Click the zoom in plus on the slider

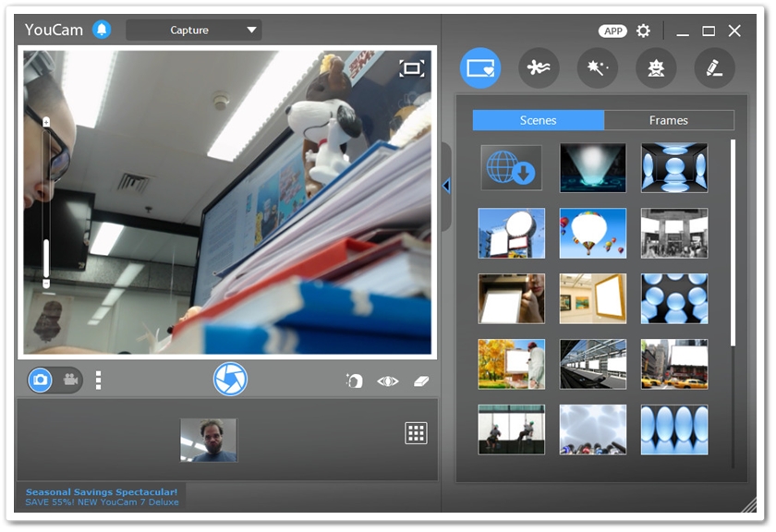[x=46, y=122]
